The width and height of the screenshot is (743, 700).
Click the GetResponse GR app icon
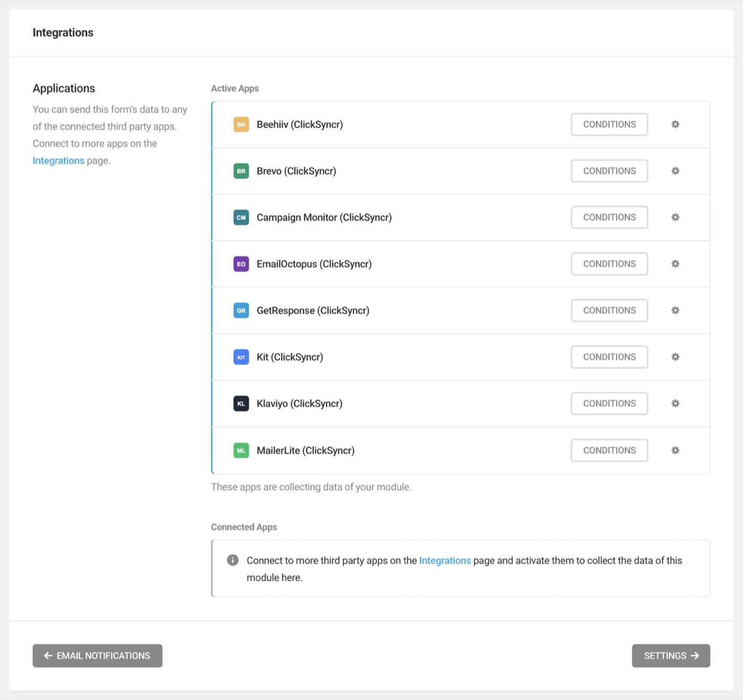(241, 310)
